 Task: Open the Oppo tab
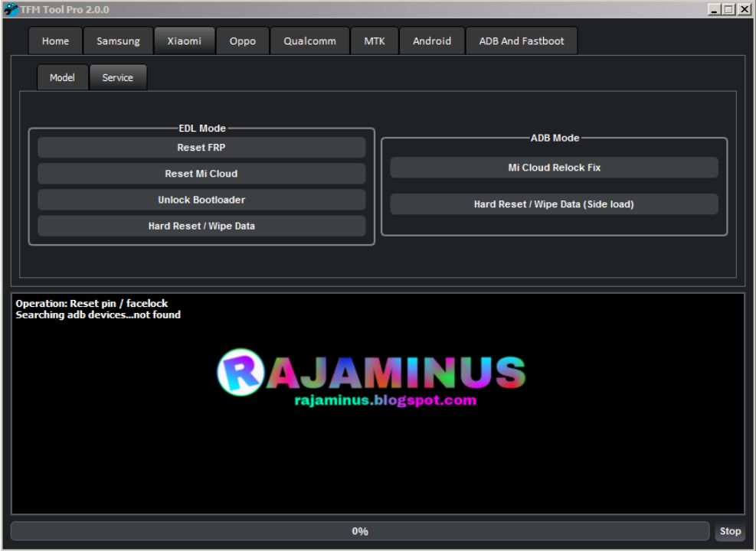point(243,41)
